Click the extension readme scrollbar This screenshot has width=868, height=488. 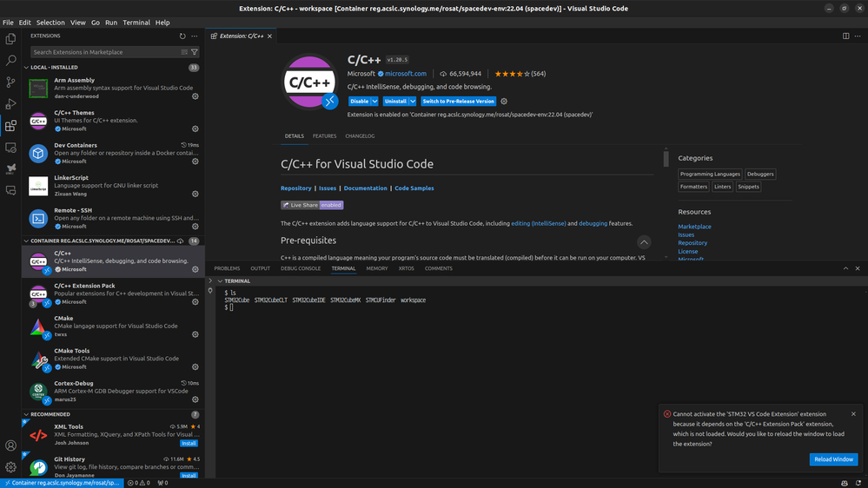click(x=666, y=159)
